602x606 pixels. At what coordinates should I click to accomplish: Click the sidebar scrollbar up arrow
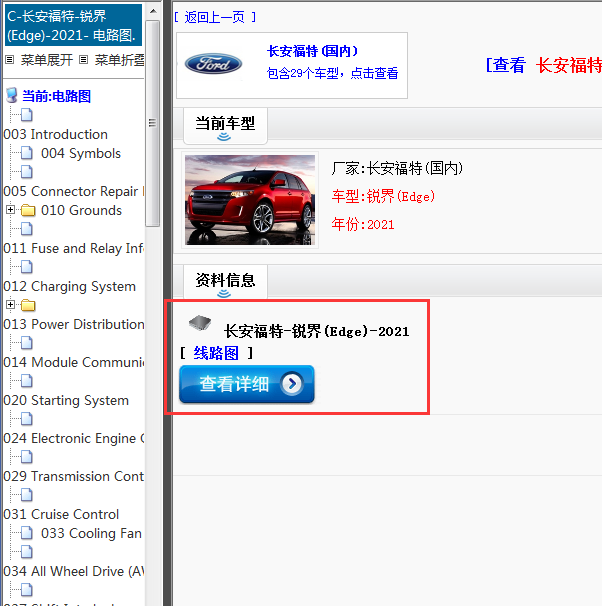[153, 11]
